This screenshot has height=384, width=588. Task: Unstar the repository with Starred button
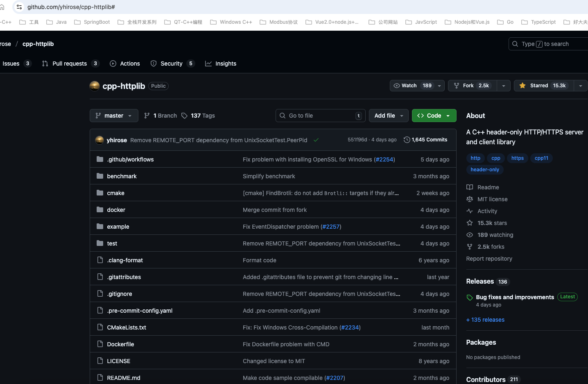tap(543, 86)
